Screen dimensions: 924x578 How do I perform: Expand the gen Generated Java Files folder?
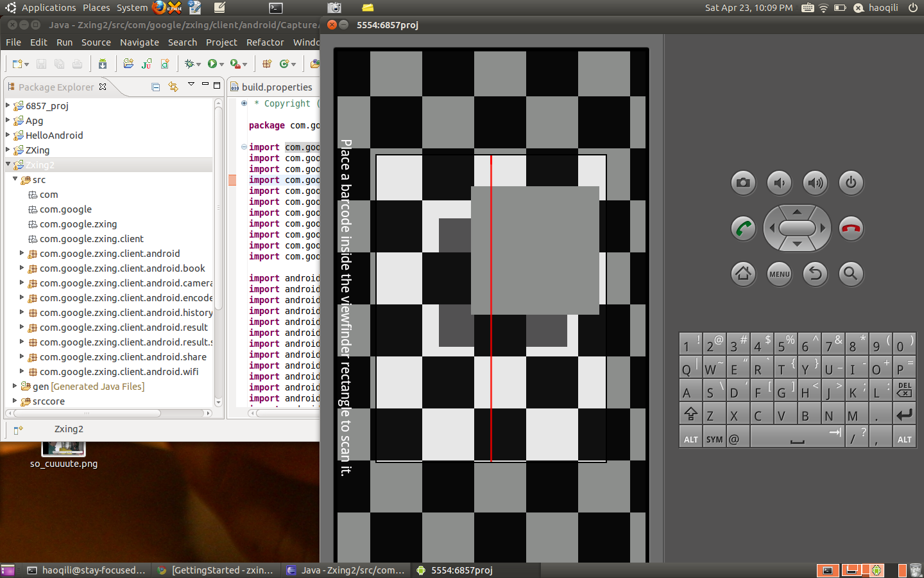[15, 387]
